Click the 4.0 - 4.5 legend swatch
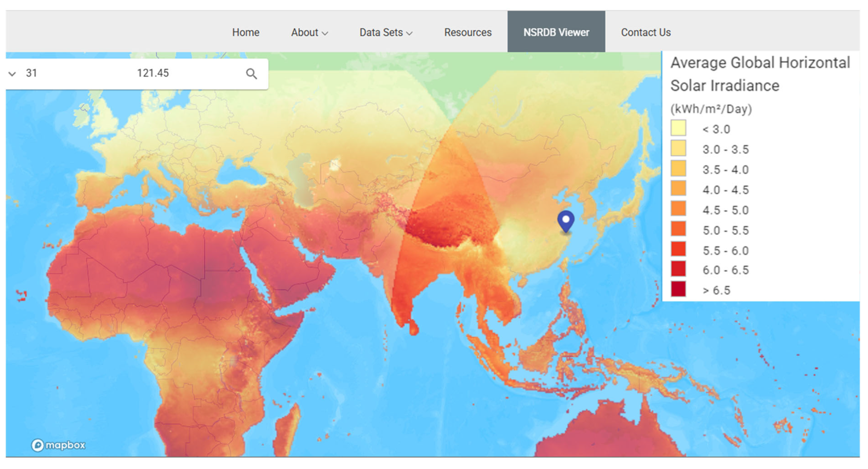868x469 pixels. [x=678, y=188]
